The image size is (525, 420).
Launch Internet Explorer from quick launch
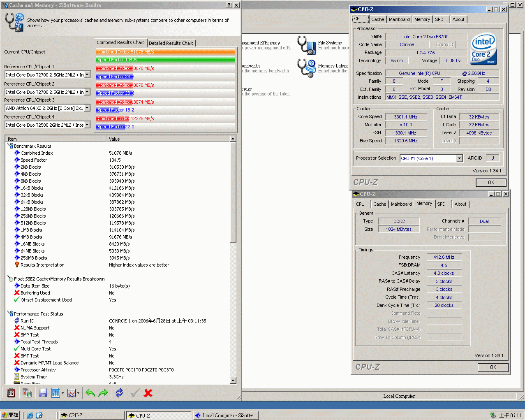click(30, 415)
